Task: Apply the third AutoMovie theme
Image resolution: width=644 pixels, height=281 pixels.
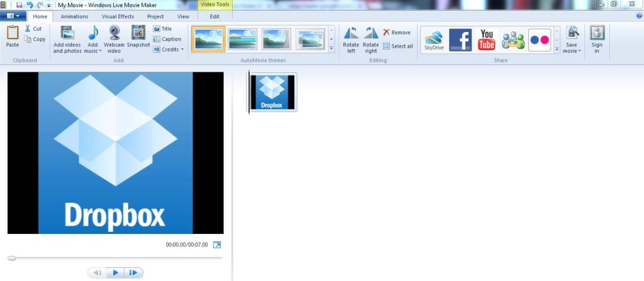Action: (277, 39)
